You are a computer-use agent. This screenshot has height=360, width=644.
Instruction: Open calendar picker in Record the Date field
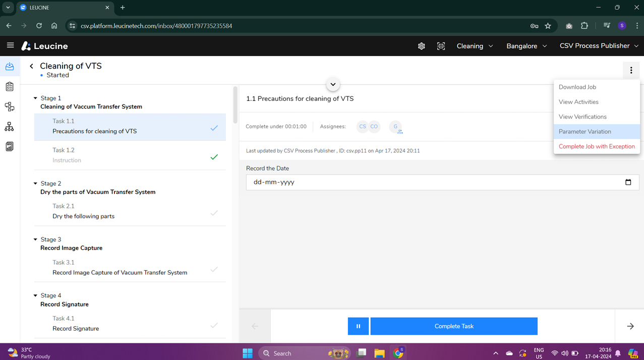click(628, 182)
